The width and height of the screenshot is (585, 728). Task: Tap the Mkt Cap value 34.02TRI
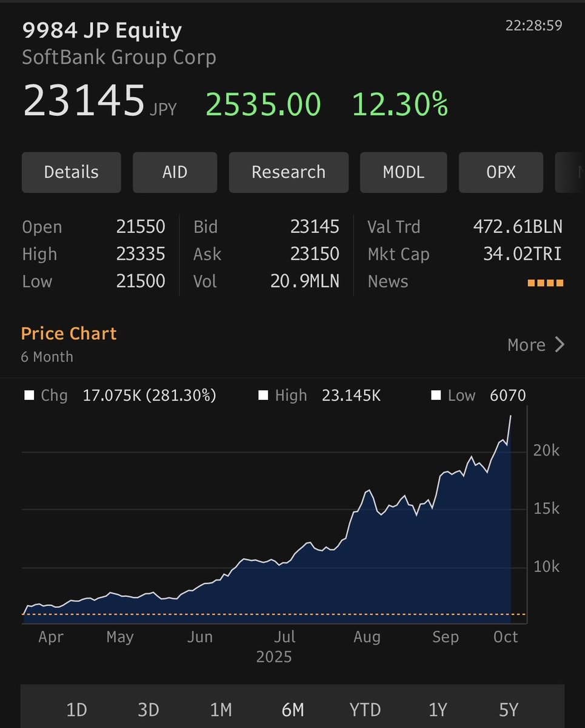click(x=523, y=254)
